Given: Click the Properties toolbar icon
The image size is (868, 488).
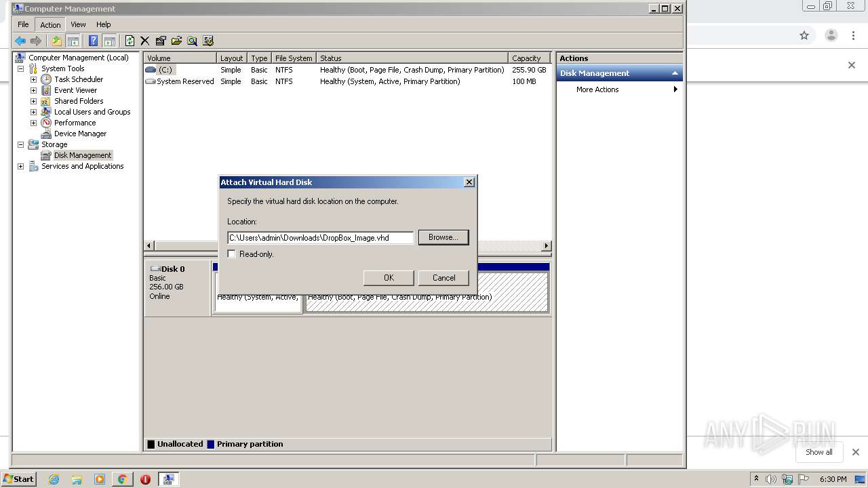Looking at the screenshot, I should 161,41.
